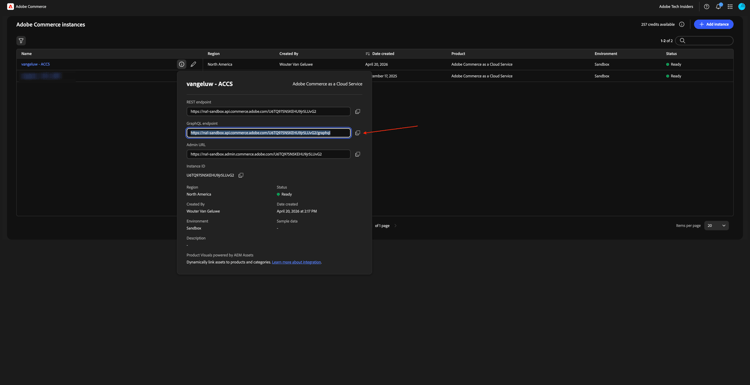
Task: Open the filter instances icon
Action: [21, 41]
